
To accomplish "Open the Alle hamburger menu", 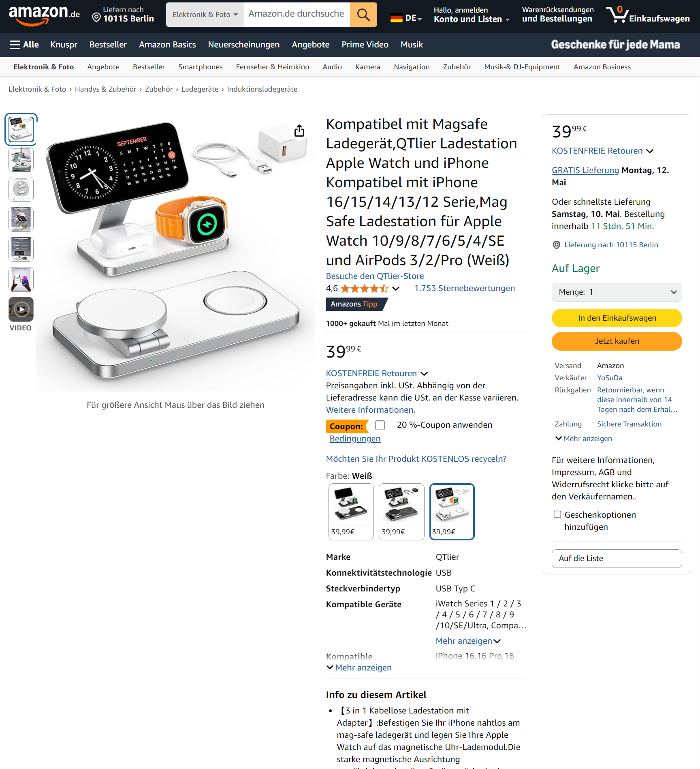I will (24, 45).
